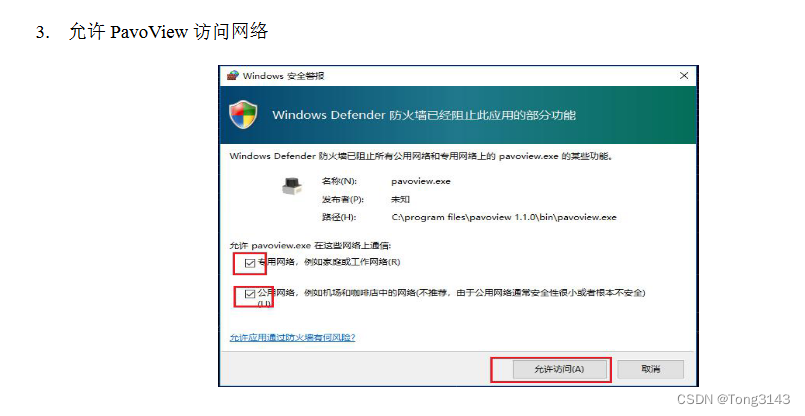
Task: Click the Windows Security Alert title bar icon
Action: pyautogui.click(x=233, y=75)
